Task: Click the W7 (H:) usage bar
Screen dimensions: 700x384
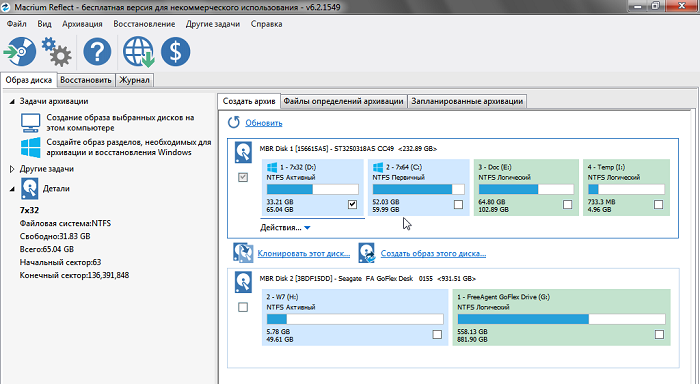Action: (x=355, y=319)
